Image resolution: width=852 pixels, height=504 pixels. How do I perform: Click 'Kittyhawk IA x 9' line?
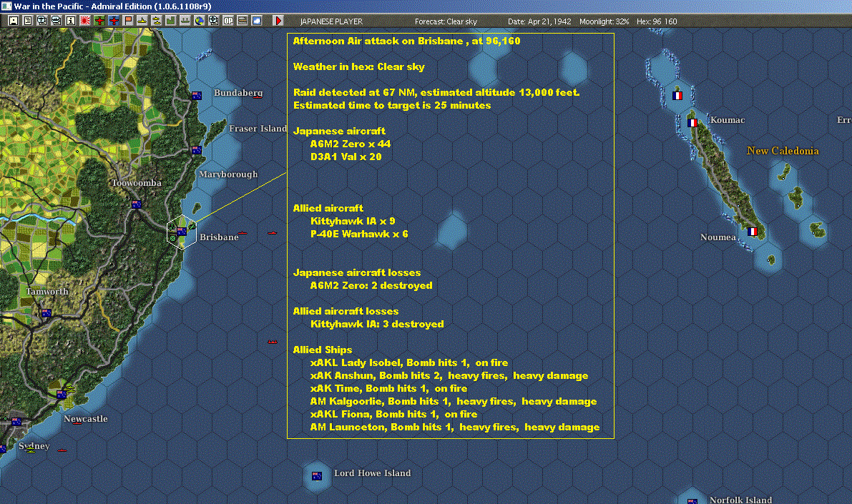pos(353,221)
